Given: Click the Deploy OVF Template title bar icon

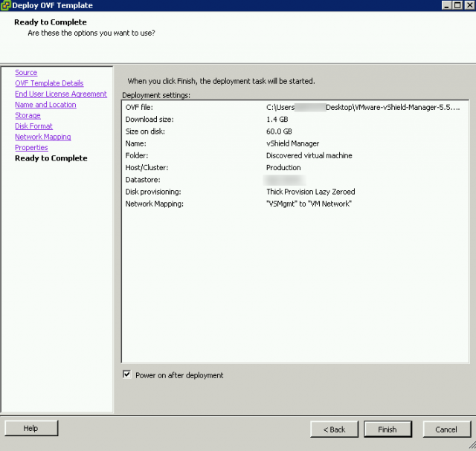Looking at the screenshot, I should click(6, 5).
